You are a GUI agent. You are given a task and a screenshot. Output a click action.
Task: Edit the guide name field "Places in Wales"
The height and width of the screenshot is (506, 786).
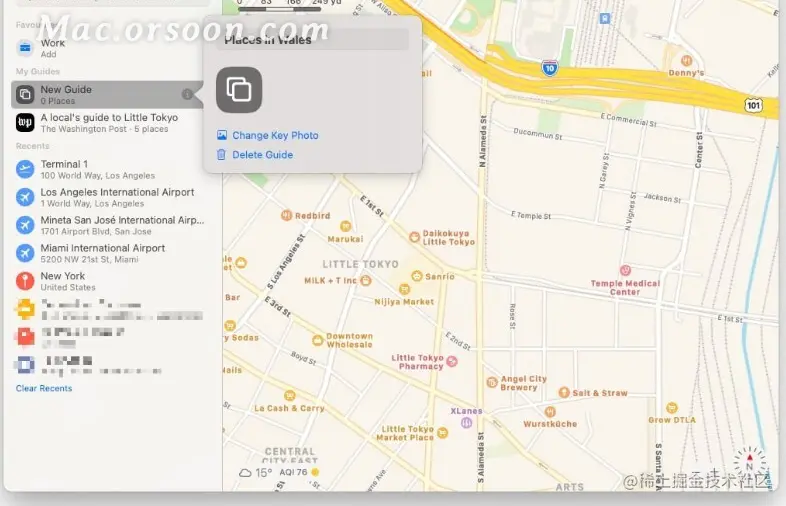point(313,40)
